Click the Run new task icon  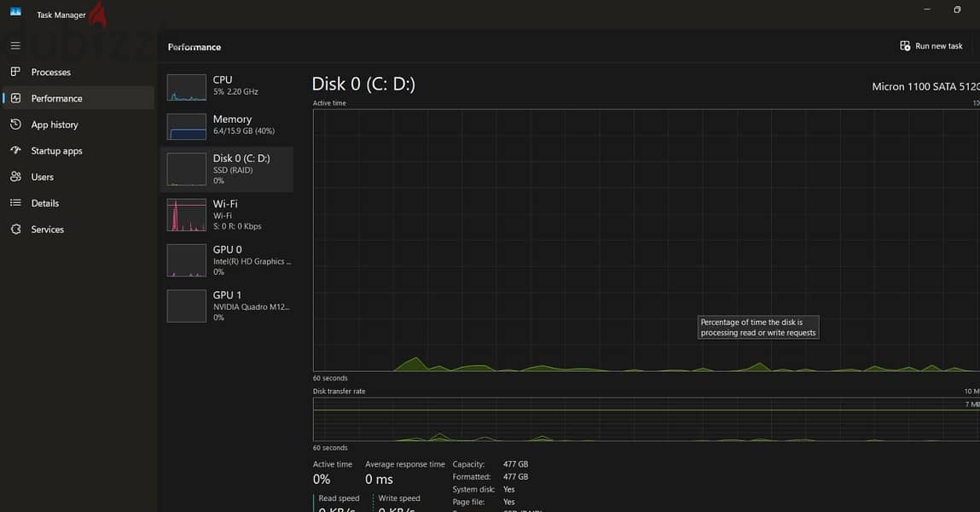point(904,45)
